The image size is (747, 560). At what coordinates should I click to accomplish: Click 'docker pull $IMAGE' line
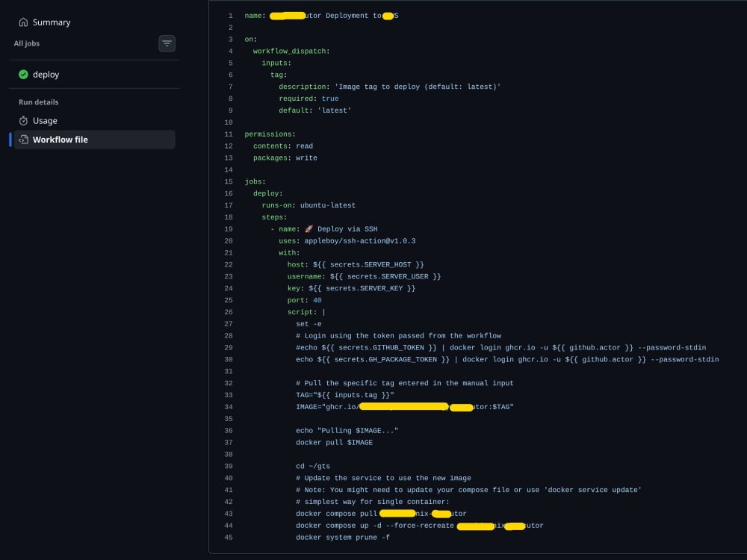point(335,443)
